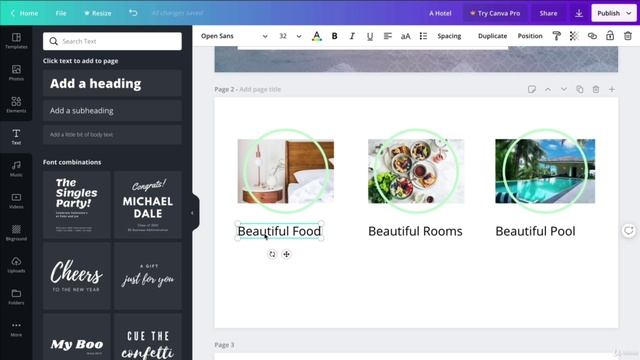Add a link to the text
The height and width of the screenshot is (360, 640).
[592, 36]
